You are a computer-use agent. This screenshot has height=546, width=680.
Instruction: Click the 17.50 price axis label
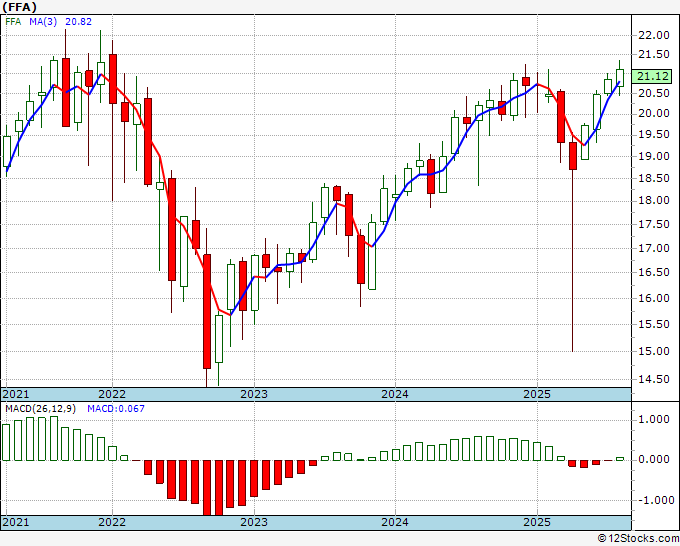point(654,224)
